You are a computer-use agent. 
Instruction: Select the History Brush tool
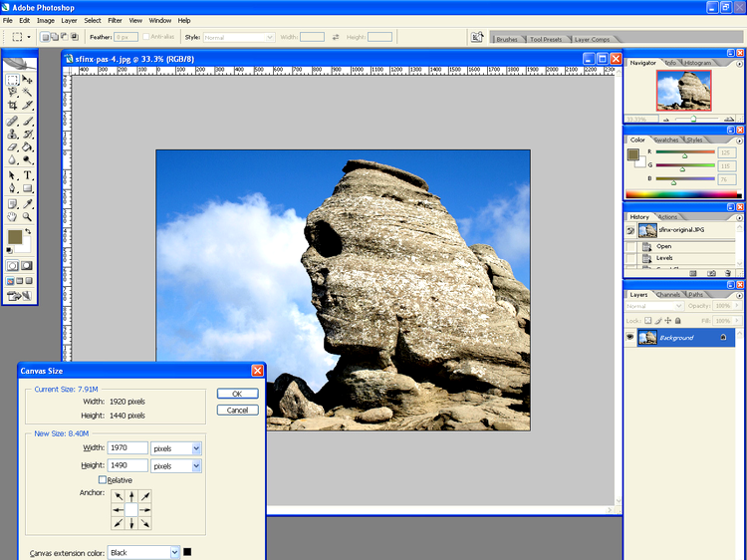pyautogui.click(x=27, y=134)
